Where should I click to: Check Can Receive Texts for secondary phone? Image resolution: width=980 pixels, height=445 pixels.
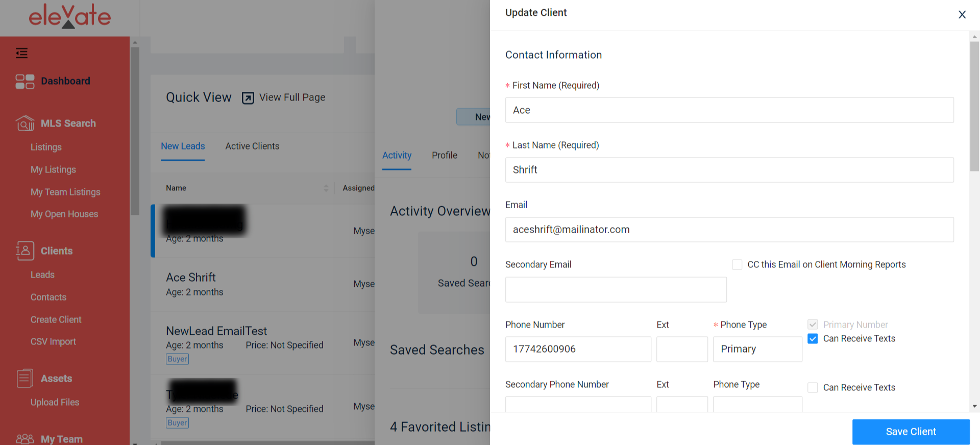click(813, 387)
